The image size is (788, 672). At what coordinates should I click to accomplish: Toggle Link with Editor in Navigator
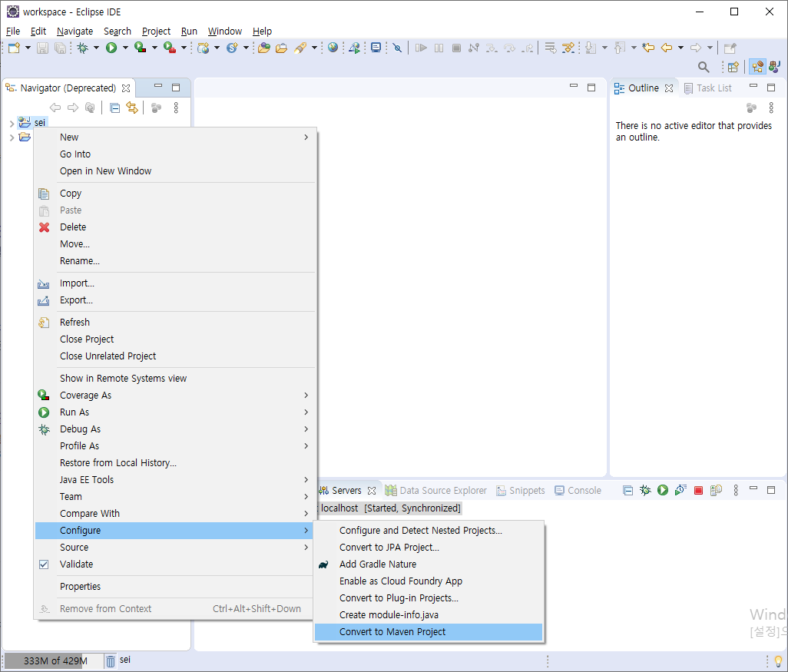131,108
